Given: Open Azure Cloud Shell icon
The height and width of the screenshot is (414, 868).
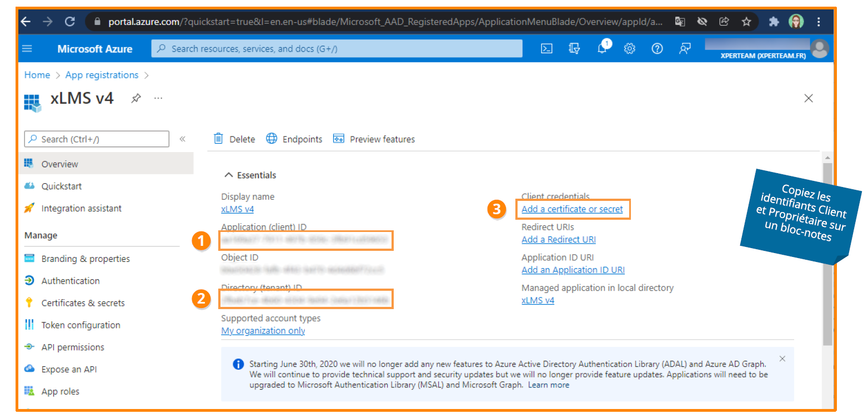Looking at the screenshot, I should pos(546,49).
